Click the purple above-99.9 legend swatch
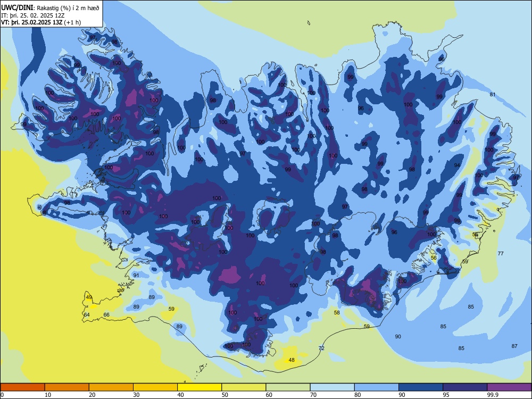 509,387
